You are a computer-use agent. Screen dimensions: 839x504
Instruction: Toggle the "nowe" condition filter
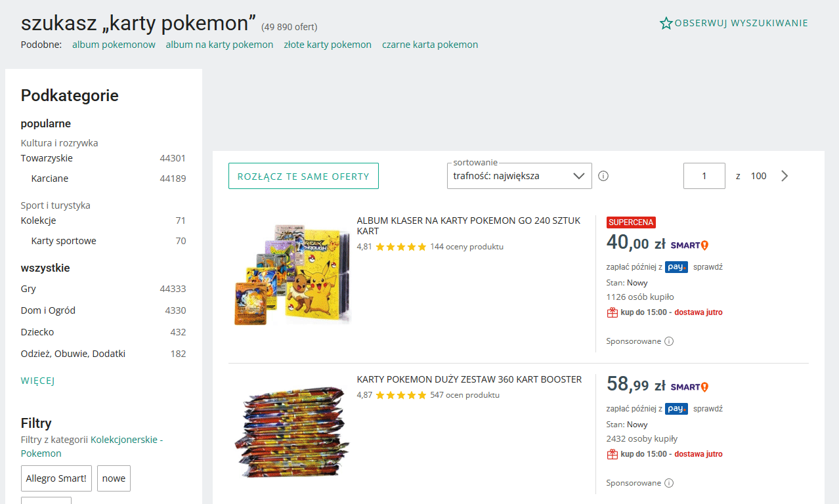(114, 478)
